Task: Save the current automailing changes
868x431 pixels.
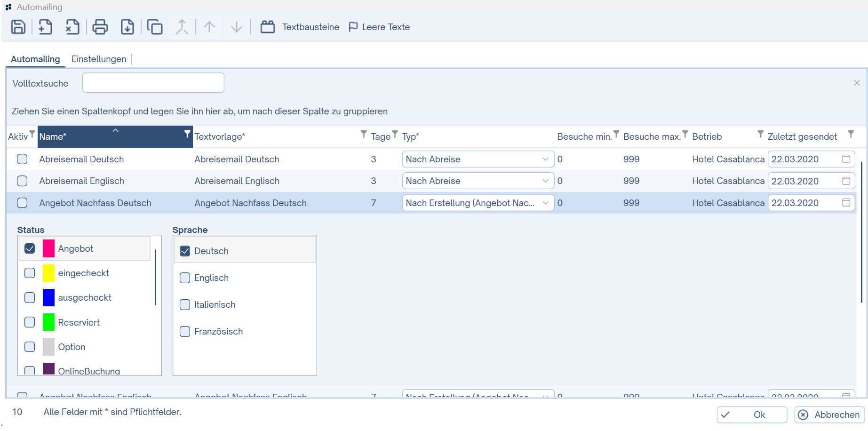Action: tap(18, 27)
